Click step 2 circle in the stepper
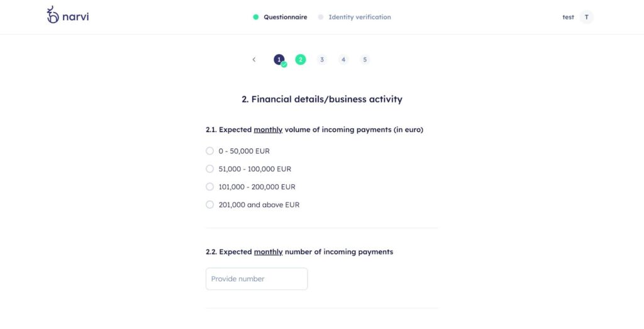This screenshot has width=644, height=329. click(301, 60)
